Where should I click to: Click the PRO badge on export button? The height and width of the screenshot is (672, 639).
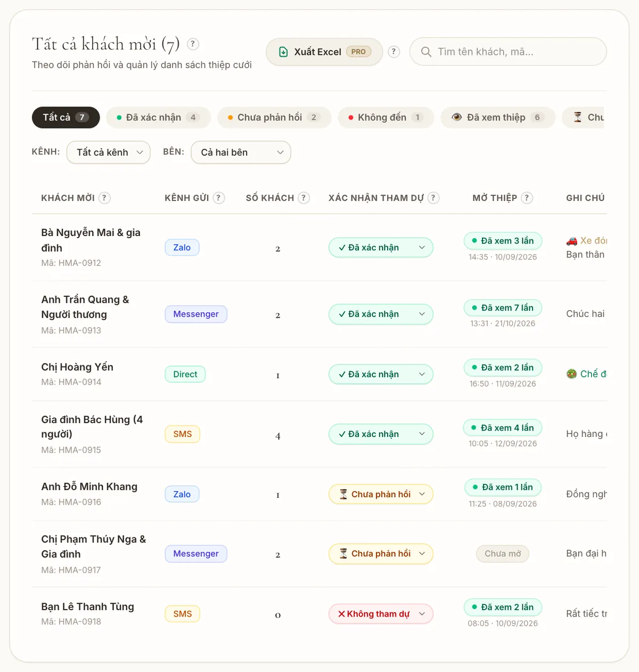[x=358, y=52]
